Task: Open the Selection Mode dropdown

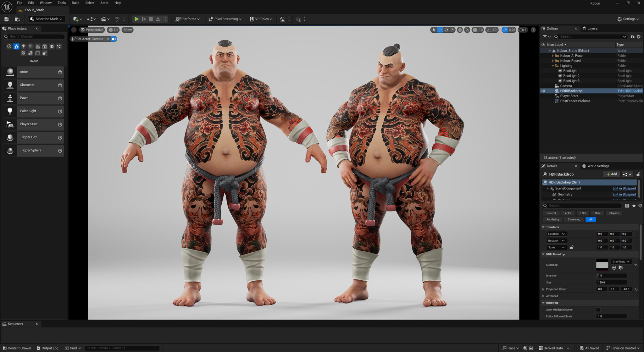Action: point(46,19)
